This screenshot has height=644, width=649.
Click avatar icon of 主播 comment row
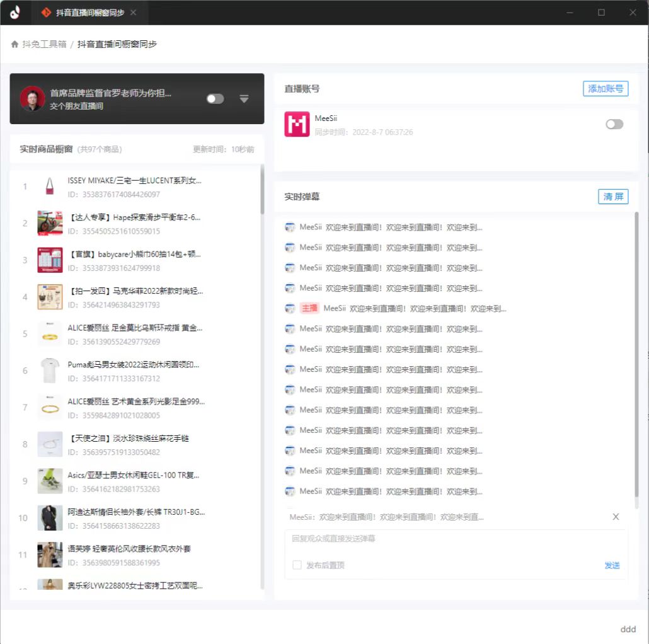click(x=290, y=308)
